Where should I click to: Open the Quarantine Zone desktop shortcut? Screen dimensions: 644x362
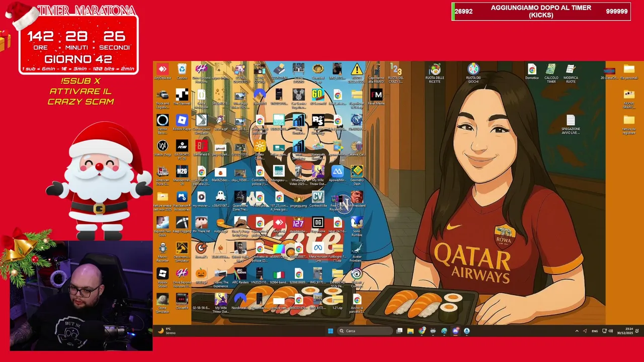[240, 201]
